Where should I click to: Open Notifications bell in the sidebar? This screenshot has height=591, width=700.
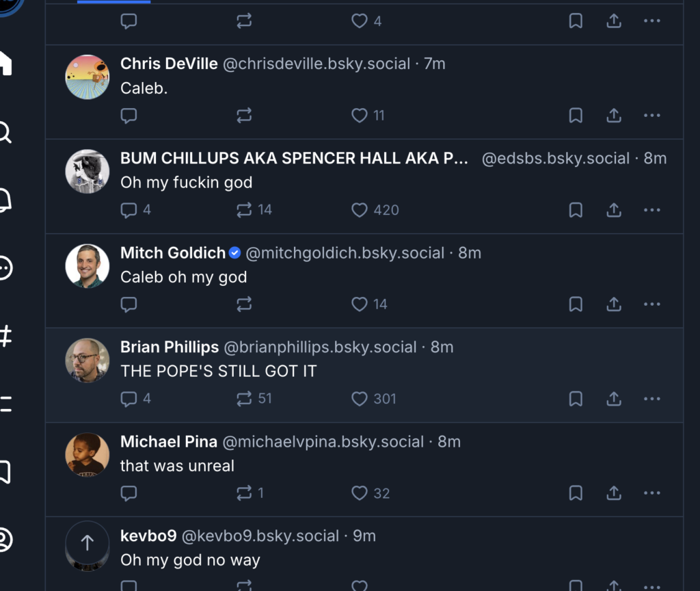[x=4, y=200]
